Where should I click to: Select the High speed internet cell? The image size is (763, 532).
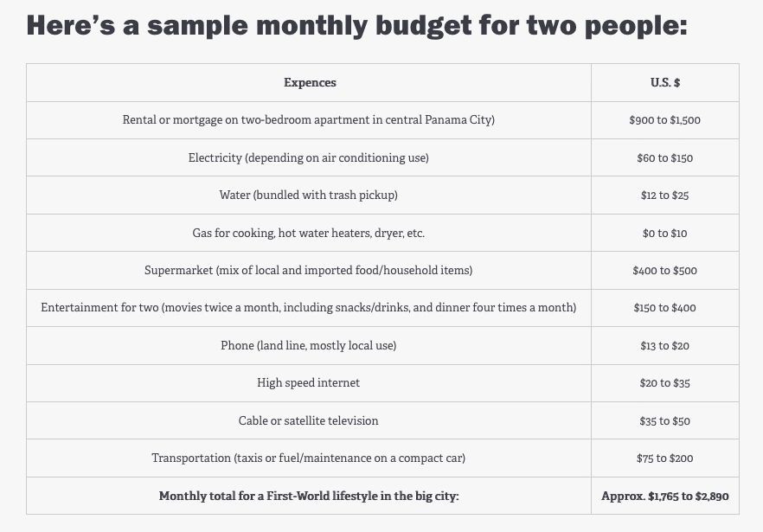(309, 383)
